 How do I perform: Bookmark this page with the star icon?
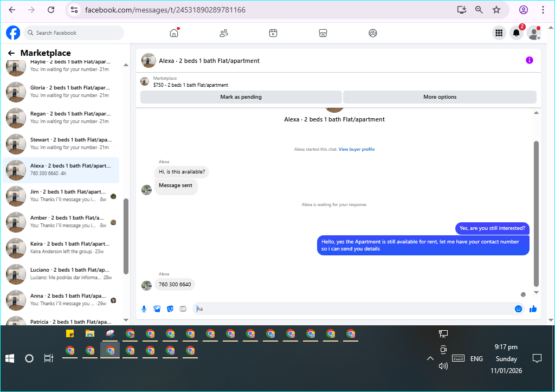pyautogui.click(x=496, y=10)
